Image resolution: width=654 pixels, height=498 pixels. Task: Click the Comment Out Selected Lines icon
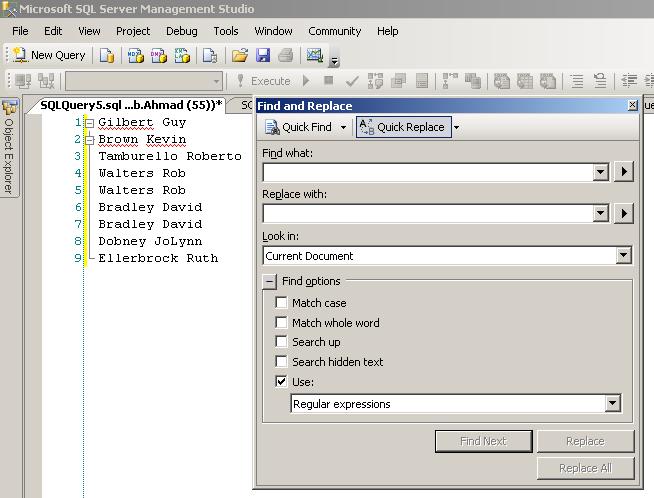click(577, 81)
